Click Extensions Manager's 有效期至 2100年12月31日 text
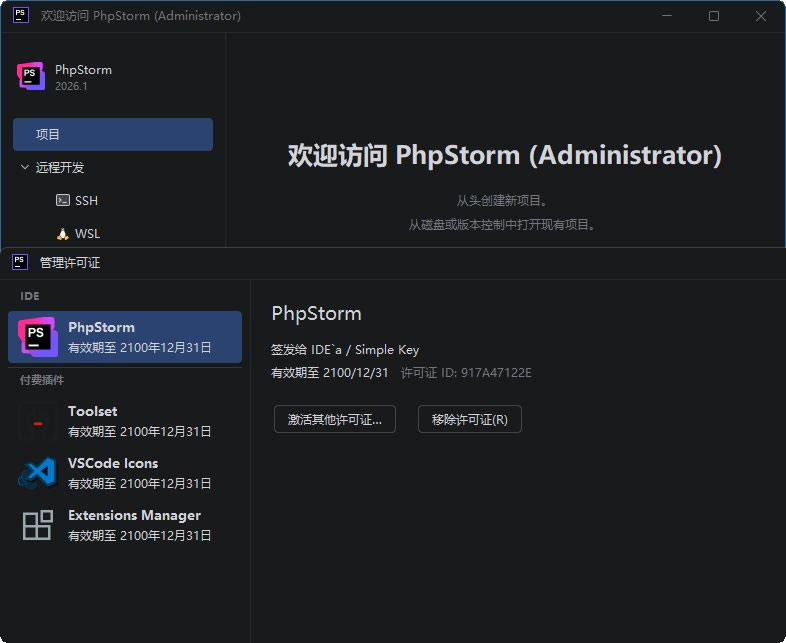This screenshot has width=786, height=643. 140,536
